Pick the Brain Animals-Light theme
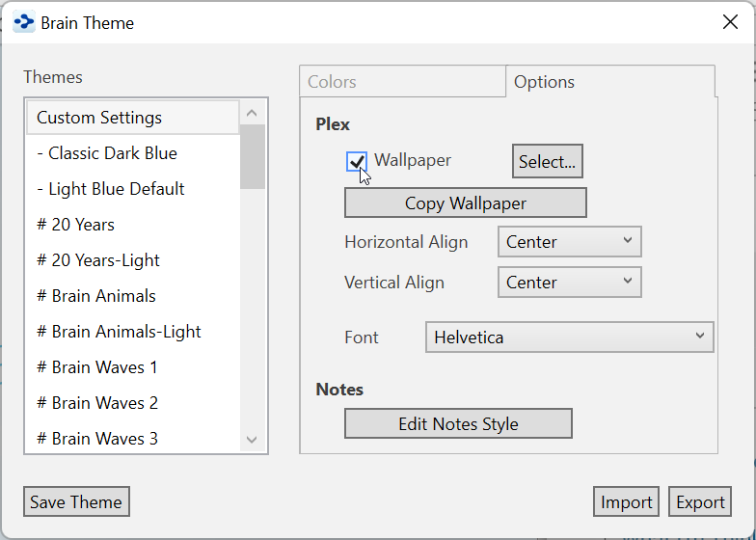Screen dimensions: 756x540 pos(119,332)
